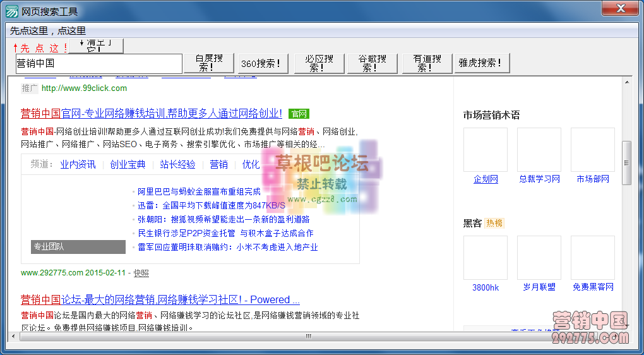Click the vertical scrollbar up arrow
This screenshot has height=355, width=644.
pos(627,82)
